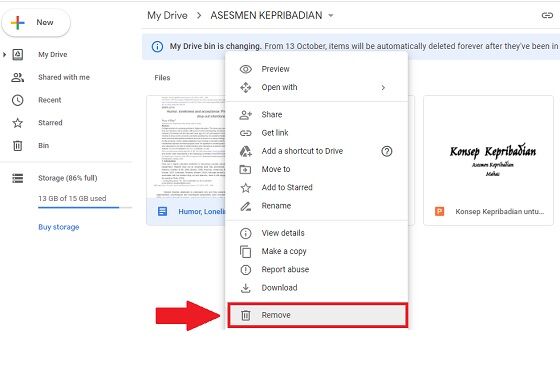Select Open with in the context menu
The height and width of the screenshot is (385, 560).
coord(316,87)
